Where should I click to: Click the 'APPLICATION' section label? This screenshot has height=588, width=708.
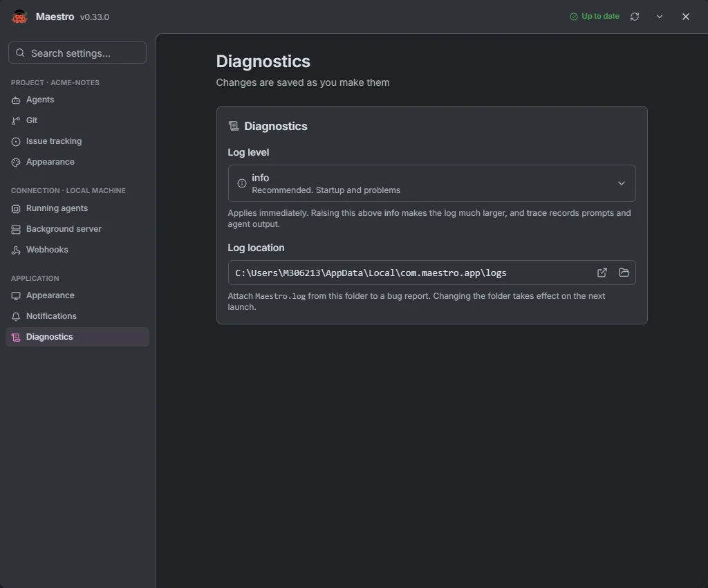35,279
